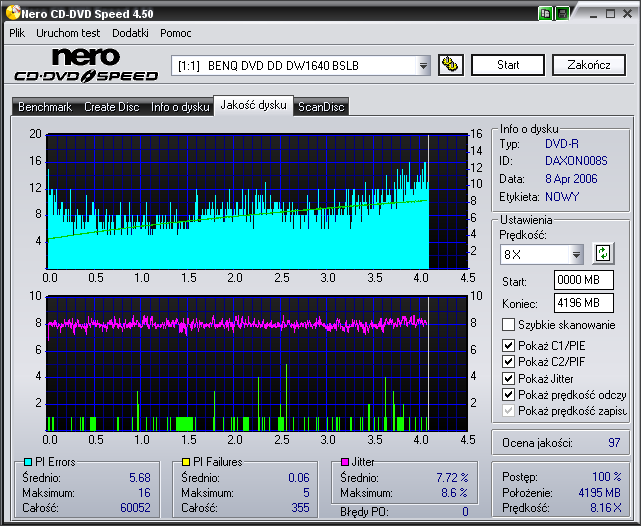The height and width of the screenshot is (526, 641).
Task: Switch to the Benchmark tab
Action: tap(45, 107)
